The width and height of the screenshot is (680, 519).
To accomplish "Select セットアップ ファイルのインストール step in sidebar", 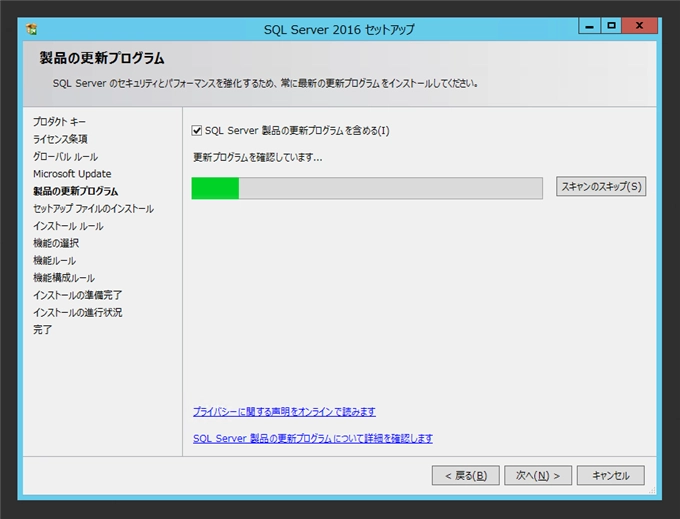I will coord(93,209).
